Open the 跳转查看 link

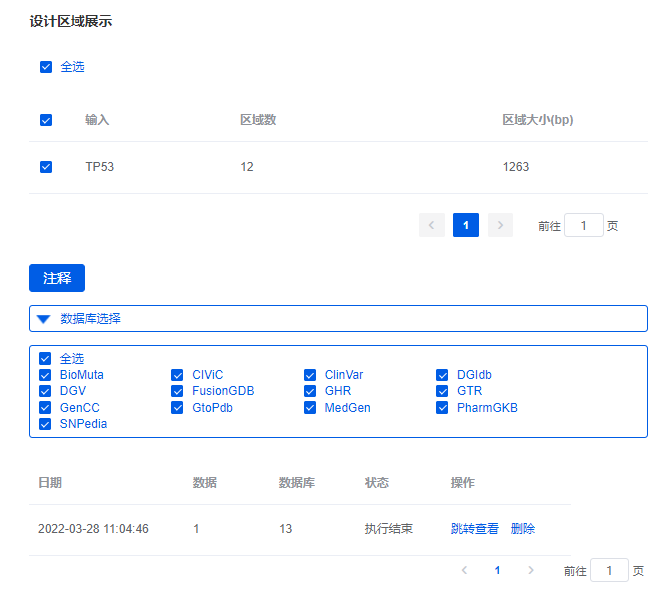tap(474, 529)
